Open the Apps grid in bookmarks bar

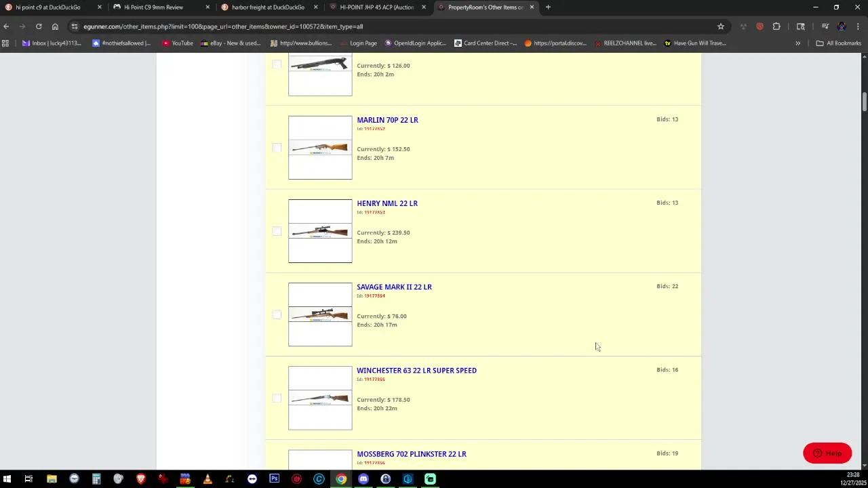coord(5,43)
